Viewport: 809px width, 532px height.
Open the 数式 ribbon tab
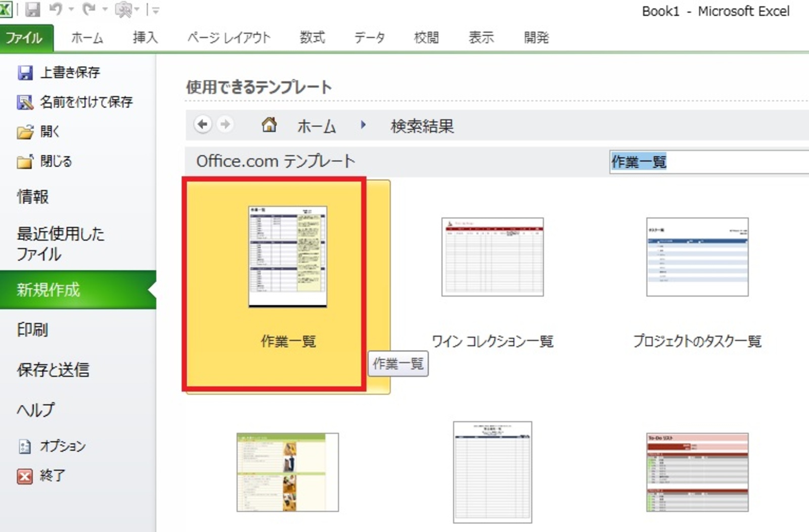(x=312, y=38)
